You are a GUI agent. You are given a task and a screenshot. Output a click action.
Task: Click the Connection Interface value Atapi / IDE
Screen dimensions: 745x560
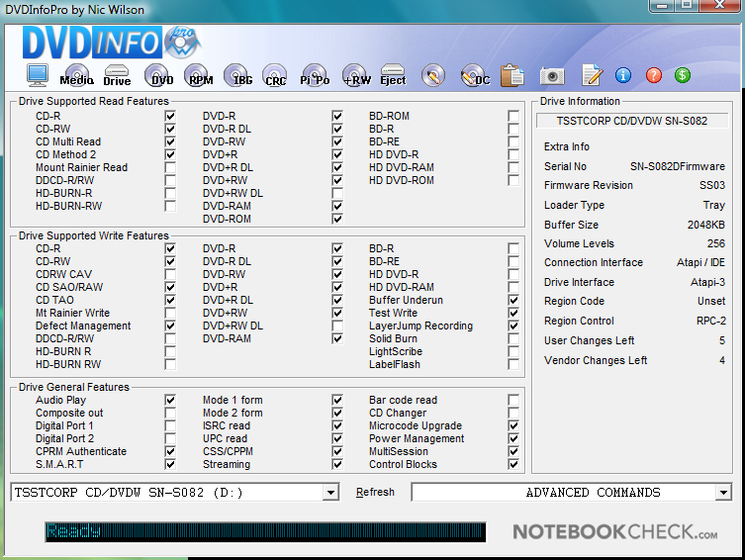[700, 262]
